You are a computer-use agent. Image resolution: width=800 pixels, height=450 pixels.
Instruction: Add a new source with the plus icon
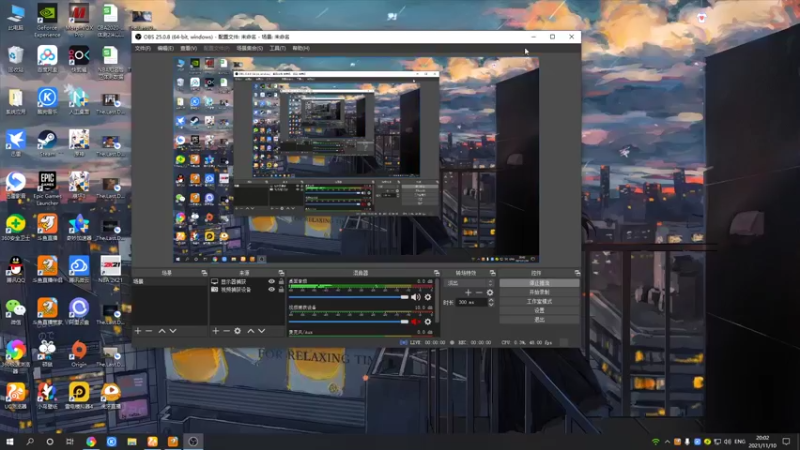coord(215,331)
